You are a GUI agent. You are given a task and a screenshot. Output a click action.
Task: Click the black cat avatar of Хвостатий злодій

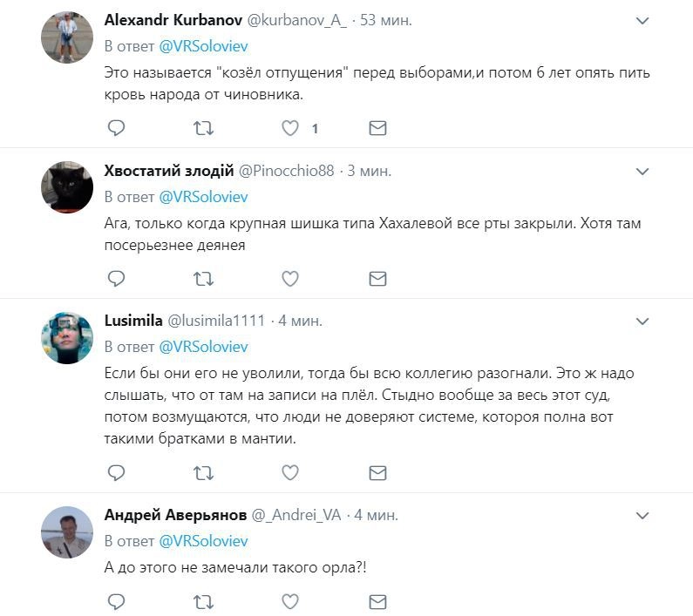[67, 187]
